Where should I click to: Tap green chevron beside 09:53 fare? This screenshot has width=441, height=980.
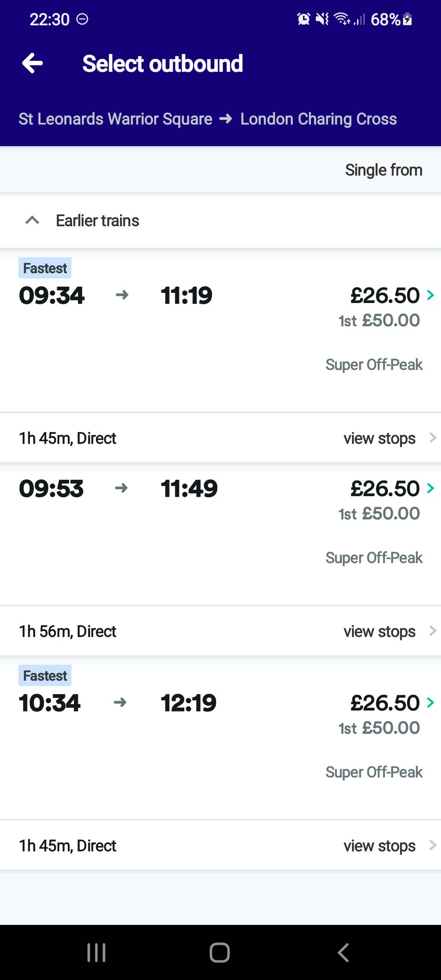tap(430, 489)
